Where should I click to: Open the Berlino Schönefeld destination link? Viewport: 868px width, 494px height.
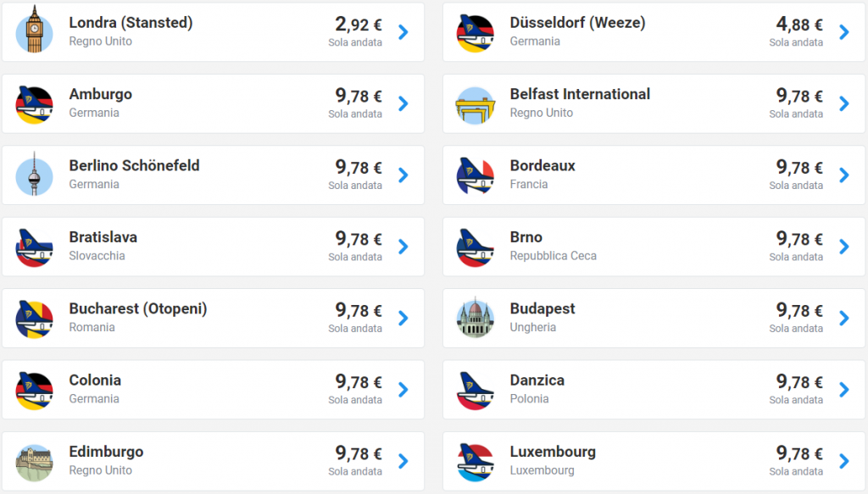click(134, 166)
